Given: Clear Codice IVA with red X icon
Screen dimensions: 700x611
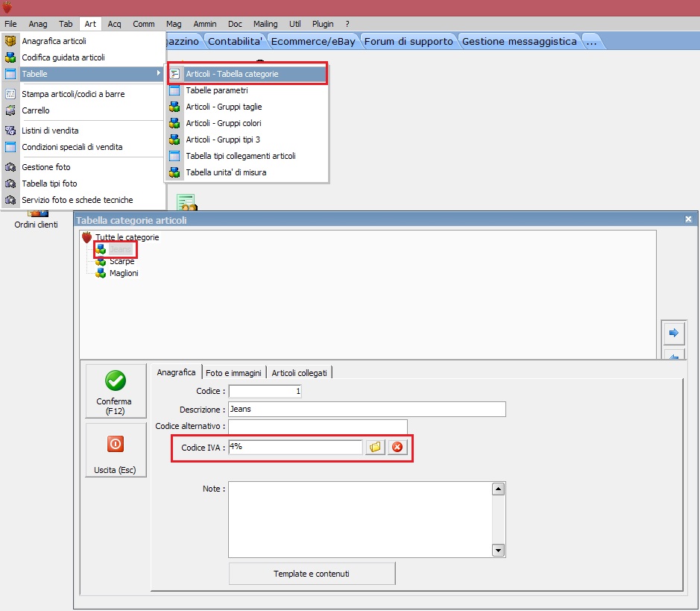Looking at the screenshot, I should [397, 447].
